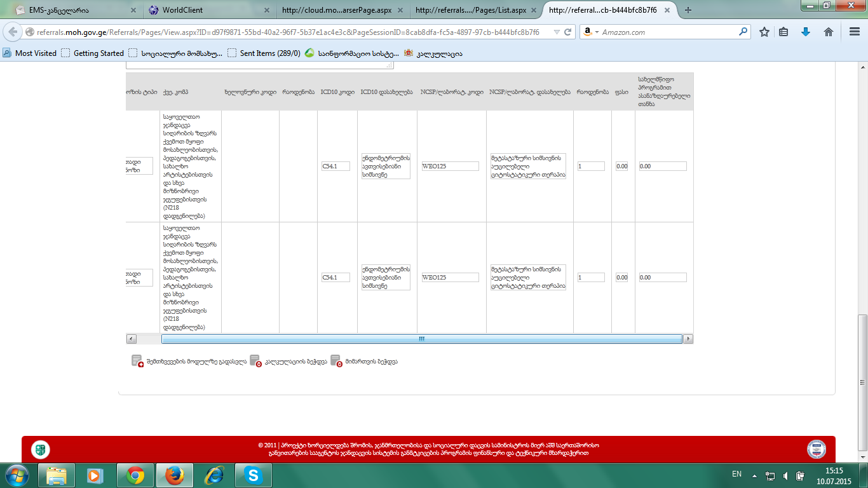The image size is (868, 488).
Task: Show hidden system tray icons arrow
Action: coord(754,475)
